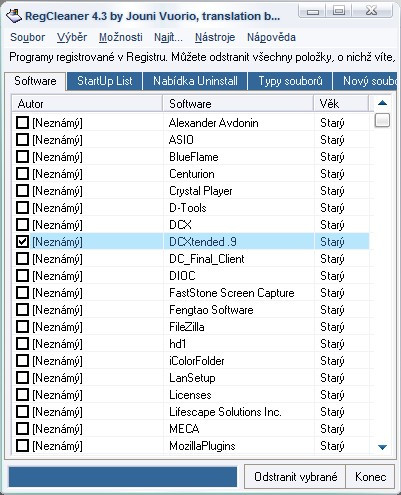
Task: Open the Soubor menu
Action: [x=27, y=37]
